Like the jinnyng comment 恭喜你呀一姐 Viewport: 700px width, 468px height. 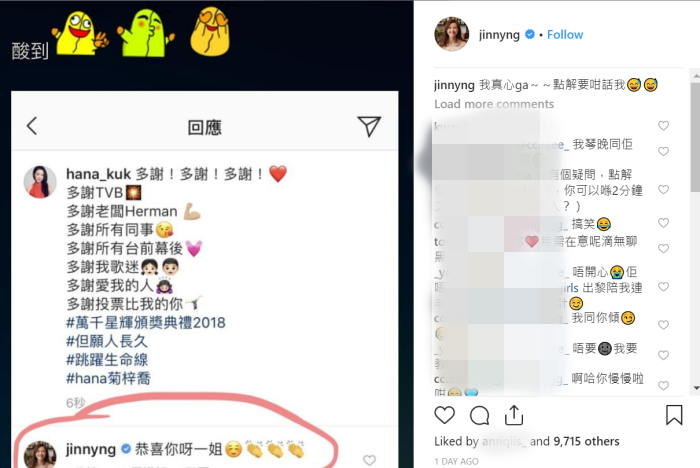[369, 460]
